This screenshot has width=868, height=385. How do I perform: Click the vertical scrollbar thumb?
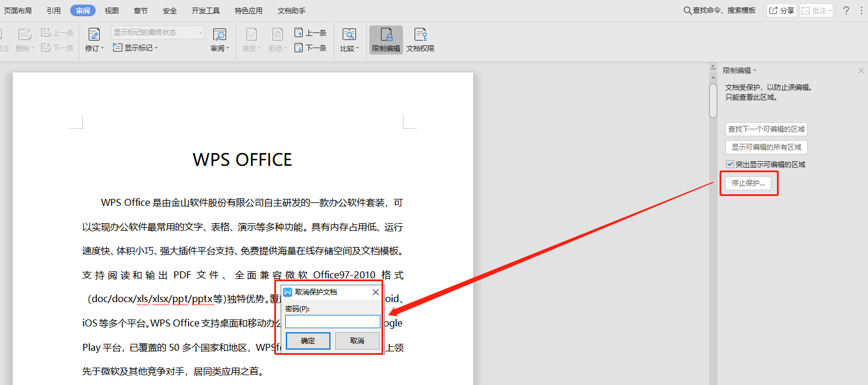[713, 101]
